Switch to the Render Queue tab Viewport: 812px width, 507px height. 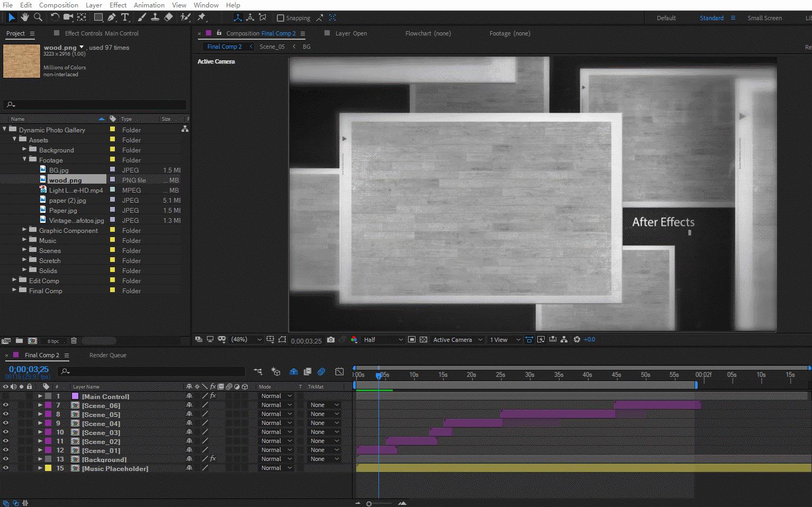(107, 355)
